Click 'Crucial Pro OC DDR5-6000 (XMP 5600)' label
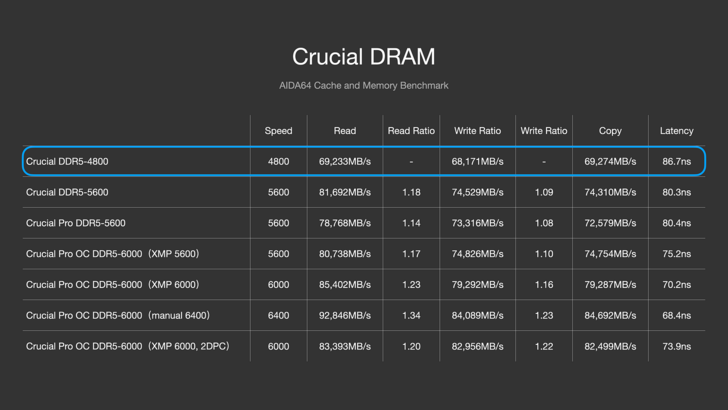The height and width of the screenshot is (410, 728). [x=112, y=254]
